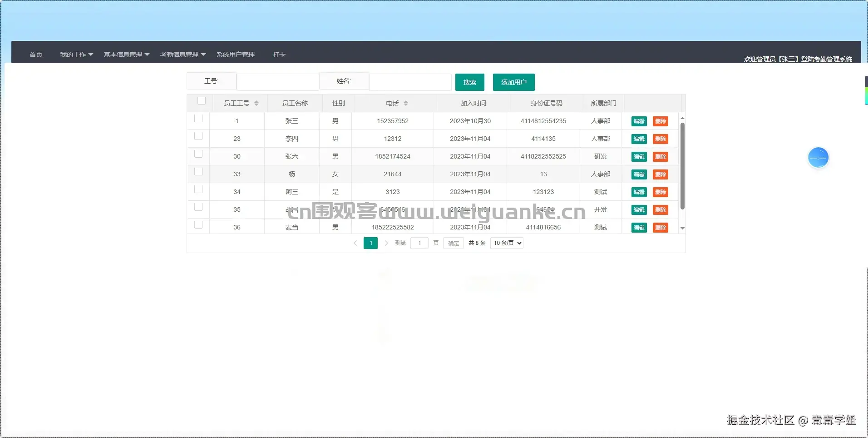Screen dimensions: 868x438
Task: Delete employee 张六 with 删除 button
Action: pyautogui.click(x=661, y=157)
